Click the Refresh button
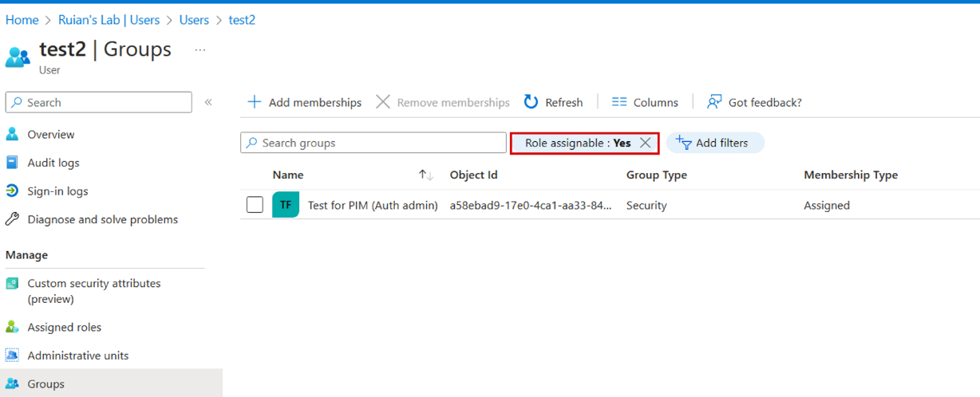The image size is (980, 397). pyautogui.click(x=554, y=102)
